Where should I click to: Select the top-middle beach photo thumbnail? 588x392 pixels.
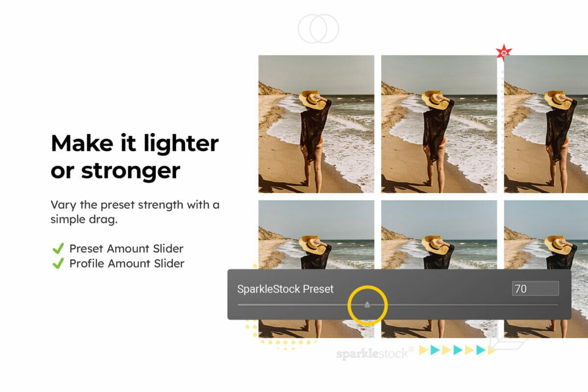[439, 124]
